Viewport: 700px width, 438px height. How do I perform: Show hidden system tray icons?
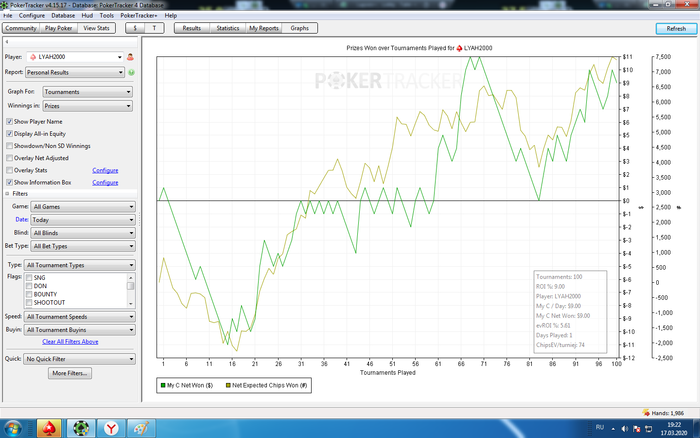click(x=613, y=429)
